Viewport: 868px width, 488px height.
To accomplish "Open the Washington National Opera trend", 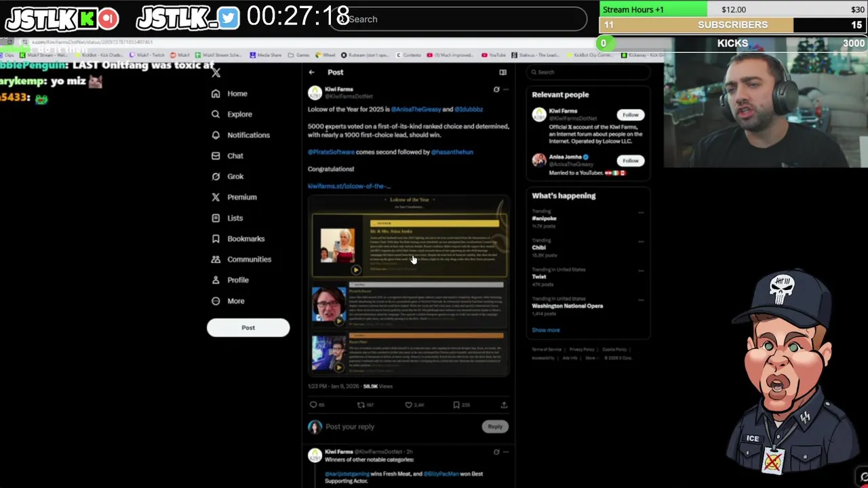I will pos(568,306).
